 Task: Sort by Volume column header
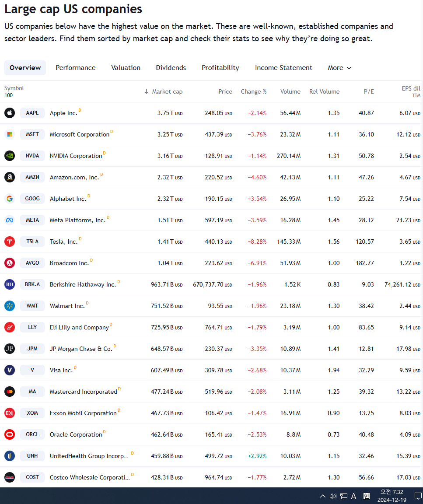[290, 91]
